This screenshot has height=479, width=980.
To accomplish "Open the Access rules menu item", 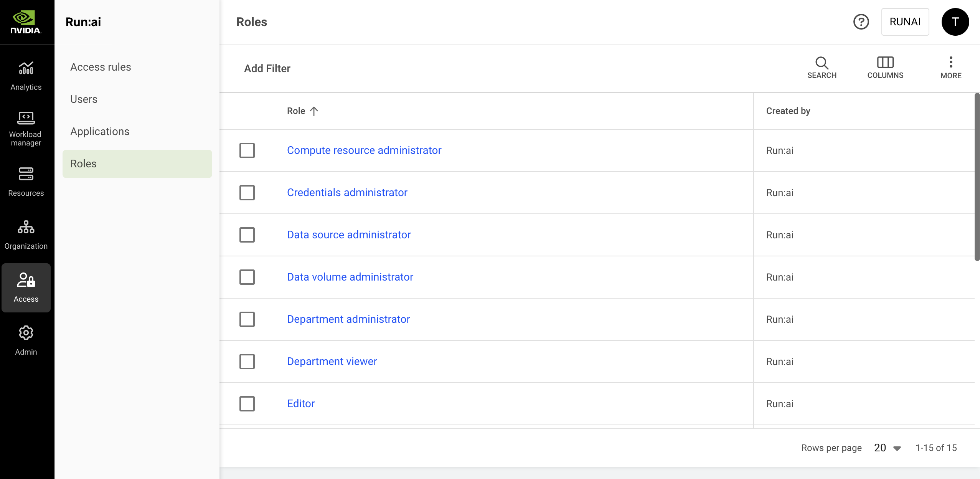I will (x=101, y=67).
